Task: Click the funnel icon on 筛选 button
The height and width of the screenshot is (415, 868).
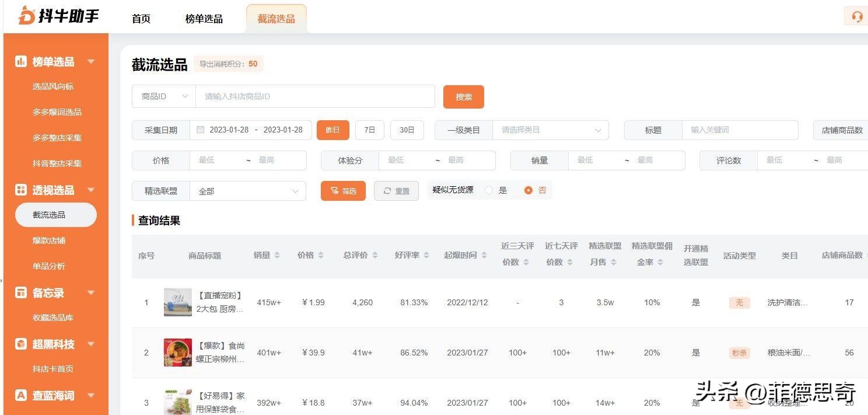Action: [334, 190]
